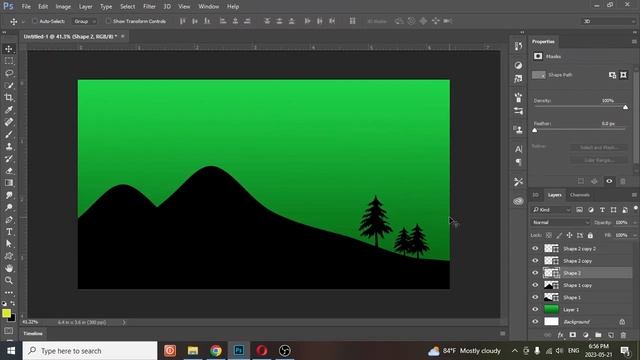Click the Shape 1 layer thumbnail
Screen dimensions: 640x360
551,297
